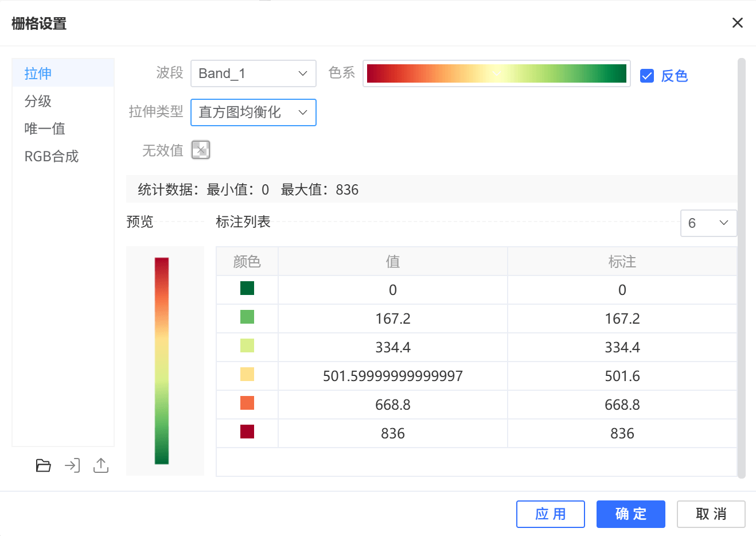Open the 波段 Band_1 dropdown
756x536 pixels.
(253, 73)
